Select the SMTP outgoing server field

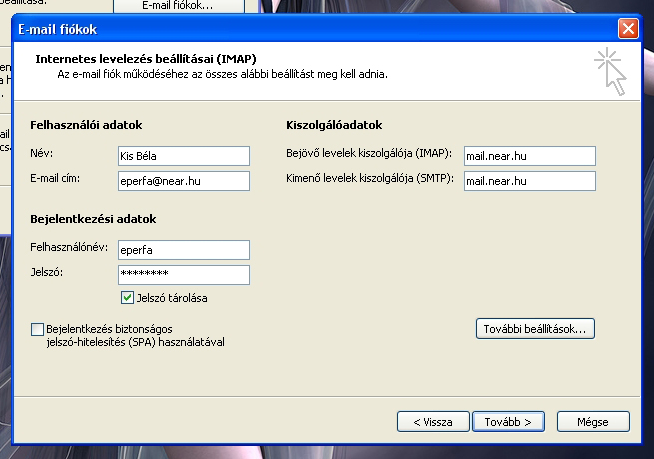[530, 181]
